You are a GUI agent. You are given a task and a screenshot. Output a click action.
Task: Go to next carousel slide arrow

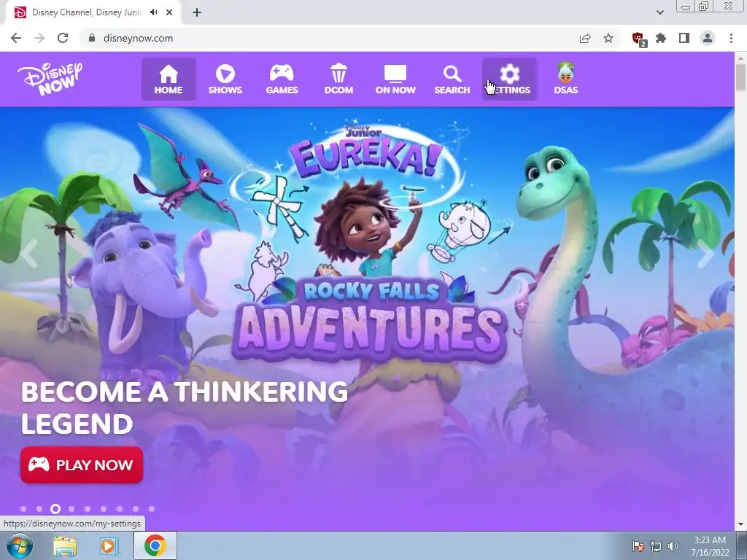(705, 254)
